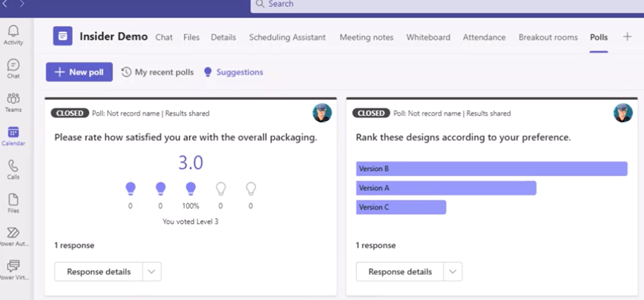Click the 'Rank these designs' poll question
644x300 pixels.
tap(464, 138)
